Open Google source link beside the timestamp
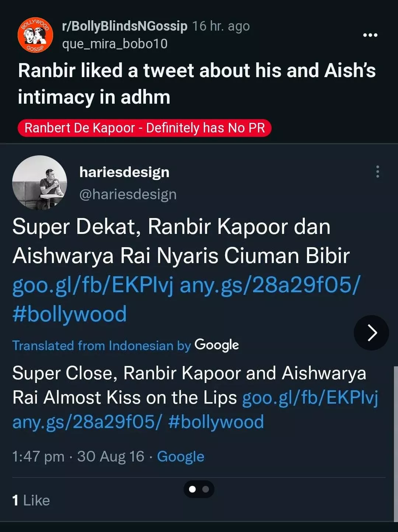398x532 pixels. pos(181,456)
